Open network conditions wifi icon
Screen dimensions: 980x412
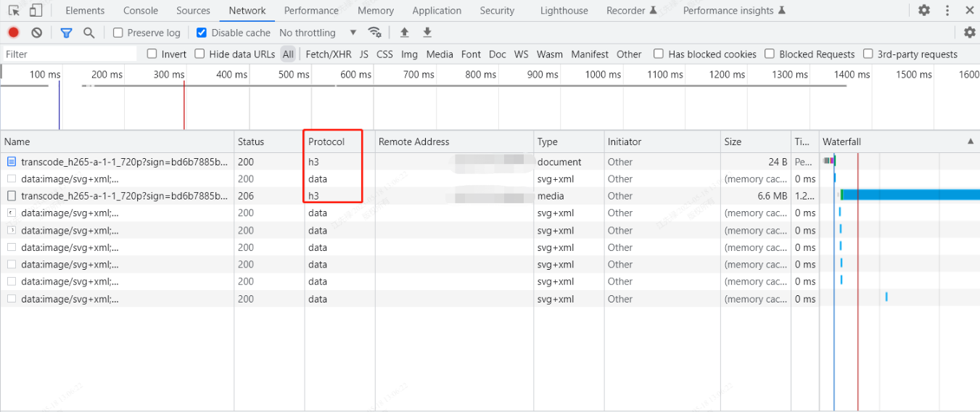click(x=374, y=33)
